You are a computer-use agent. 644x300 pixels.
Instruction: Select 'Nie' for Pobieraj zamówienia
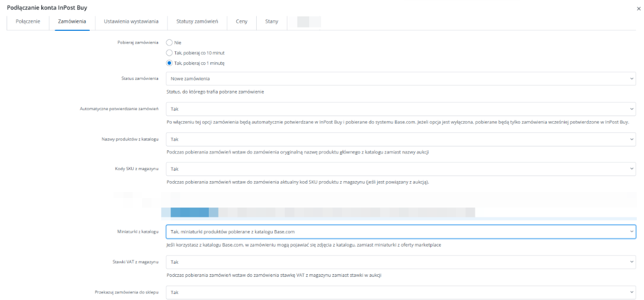[170, 42]
